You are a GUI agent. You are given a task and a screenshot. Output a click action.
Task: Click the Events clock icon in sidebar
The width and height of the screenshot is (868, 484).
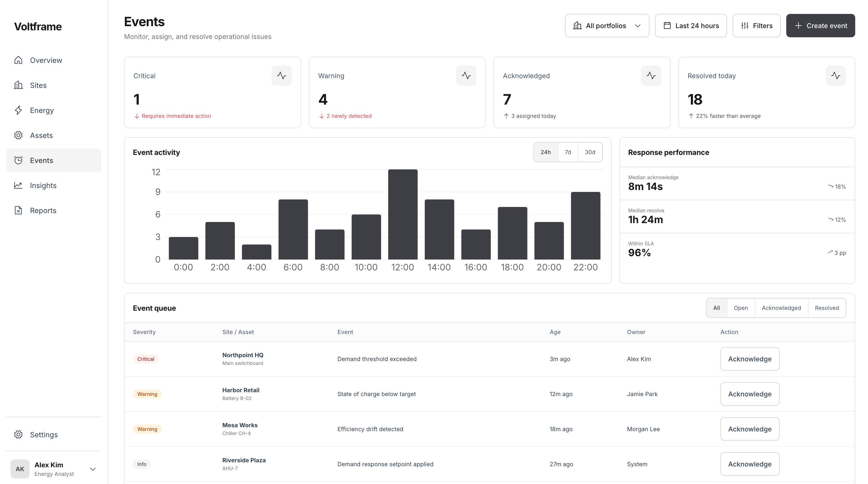18,160
